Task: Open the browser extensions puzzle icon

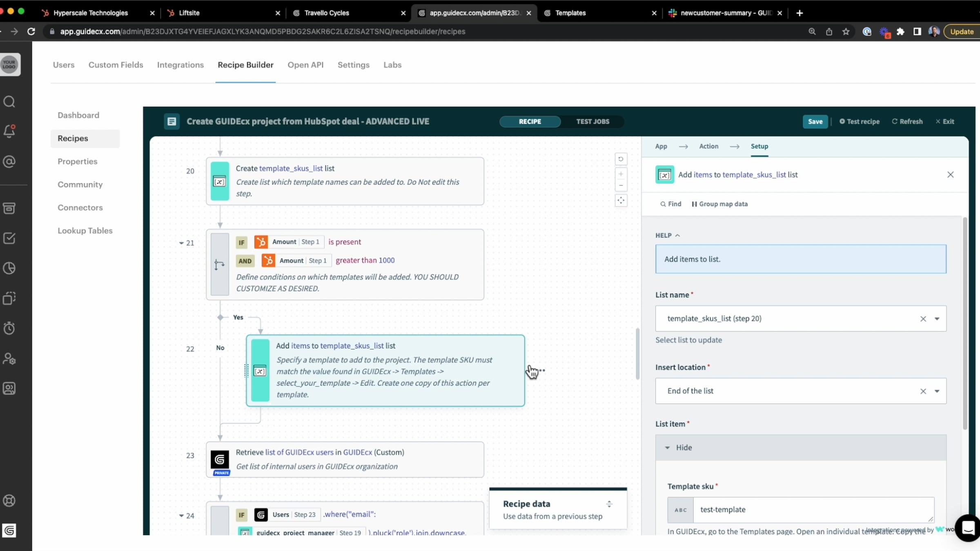Action: (x=900, y=31)
